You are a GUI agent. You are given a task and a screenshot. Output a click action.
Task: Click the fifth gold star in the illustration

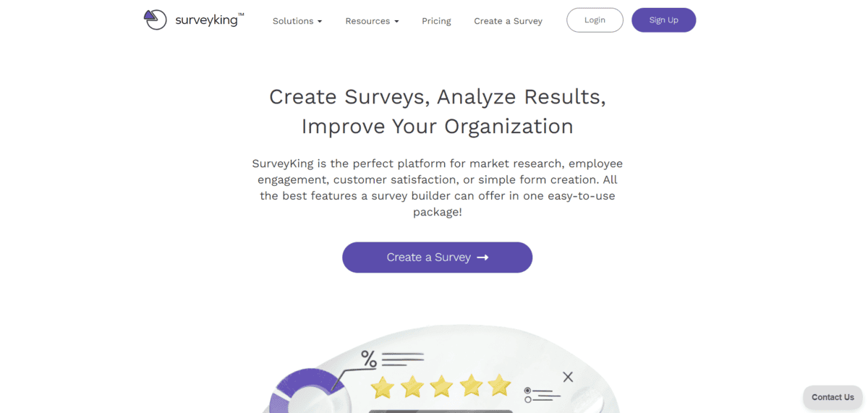click(x=499, y=385)
